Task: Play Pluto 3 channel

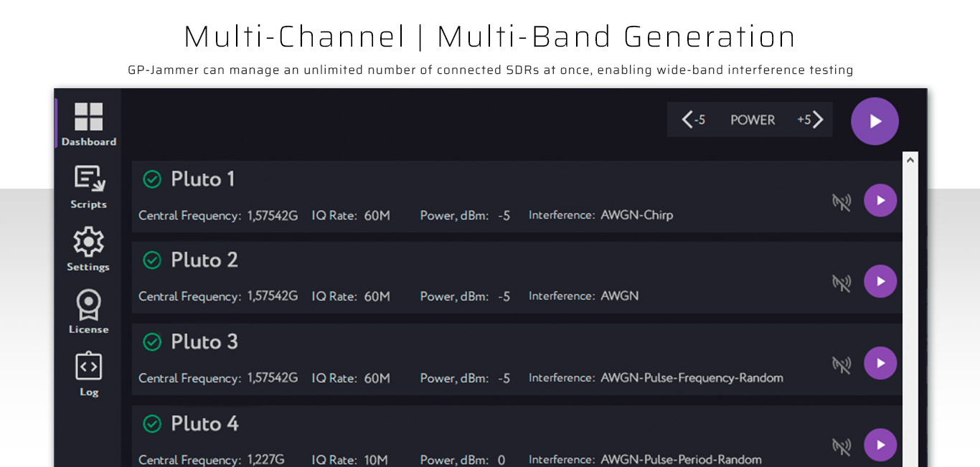Action: [880, 364]
